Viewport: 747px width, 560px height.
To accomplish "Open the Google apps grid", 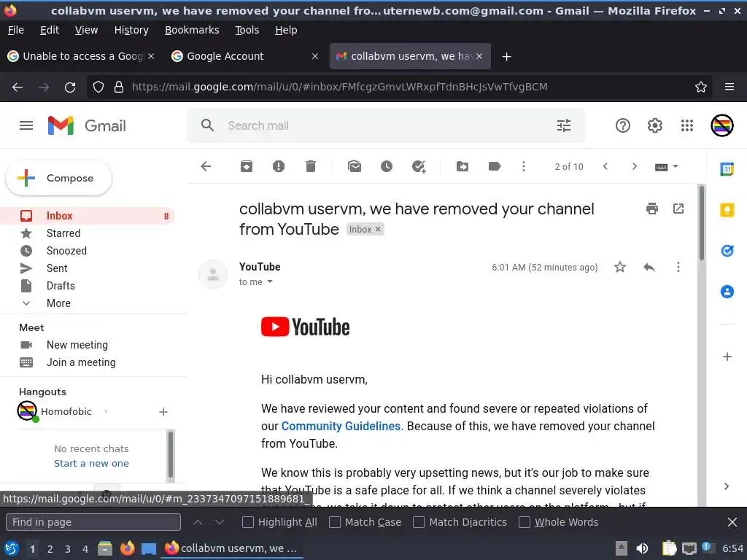I will click(687, 125).
